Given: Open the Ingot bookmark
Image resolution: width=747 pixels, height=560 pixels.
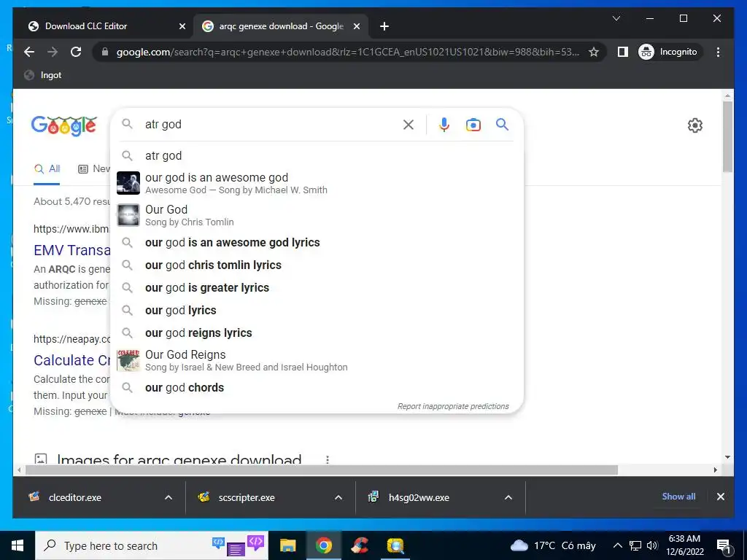Looking at the screenshot, I should tap(43, 75).
